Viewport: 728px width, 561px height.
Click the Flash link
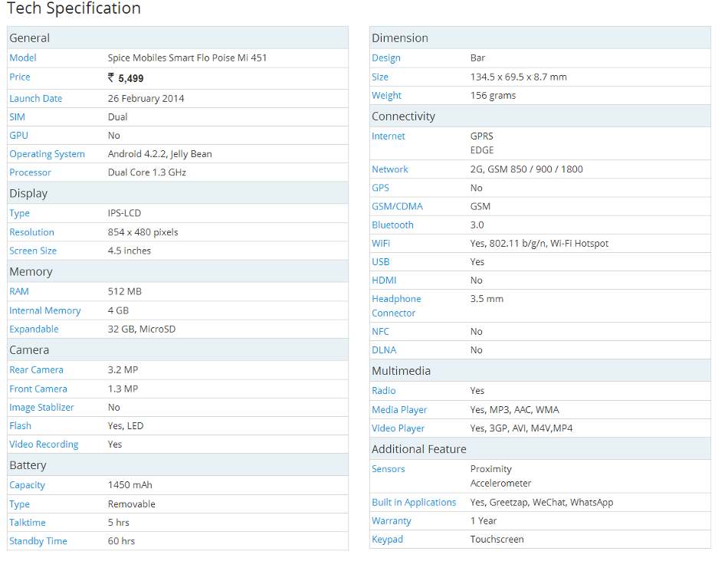[x=21, y=426]
